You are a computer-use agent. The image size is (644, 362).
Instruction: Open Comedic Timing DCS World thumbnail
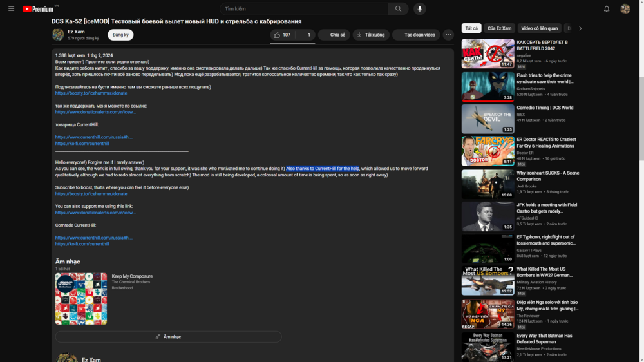pos(488,119)
